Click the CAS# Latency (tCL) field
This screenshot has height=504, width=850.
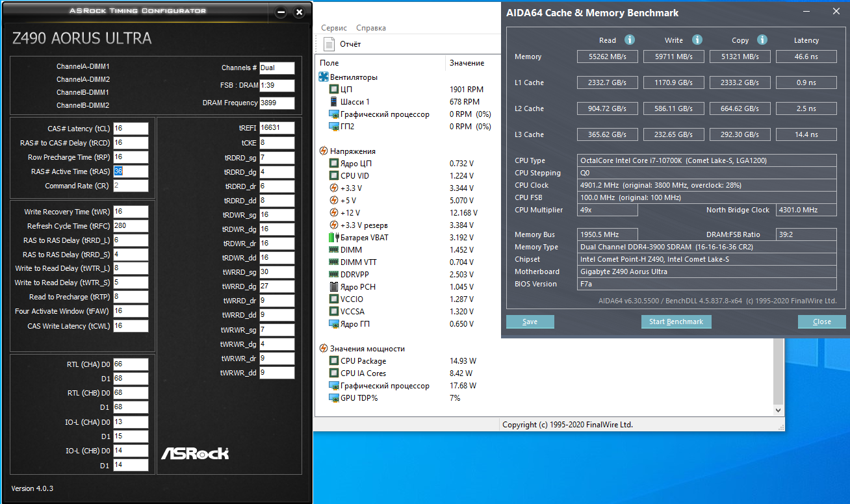tap(131, 129)
